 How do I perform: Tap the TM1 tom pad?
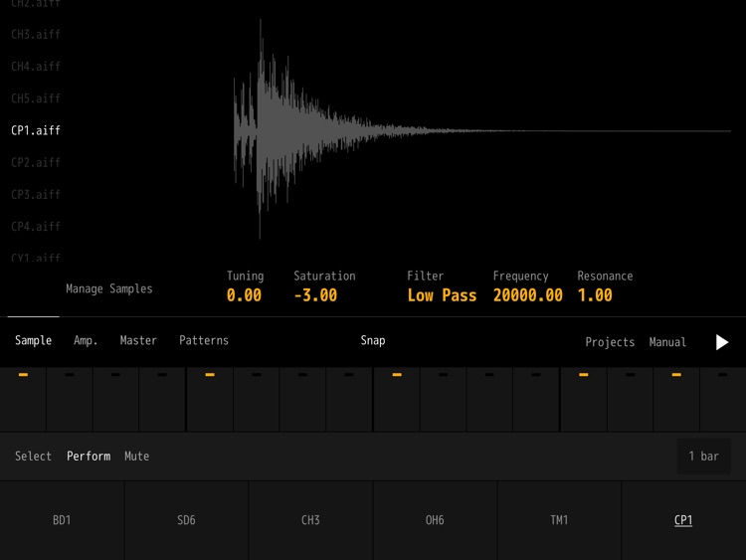[x=559, y=520]
